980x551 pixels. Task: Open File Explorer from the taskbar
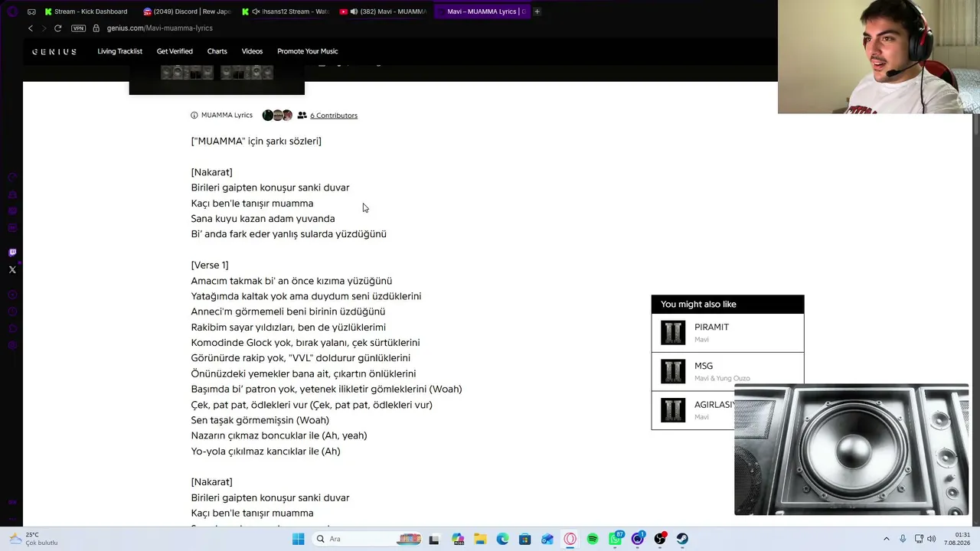coord(480,539)
